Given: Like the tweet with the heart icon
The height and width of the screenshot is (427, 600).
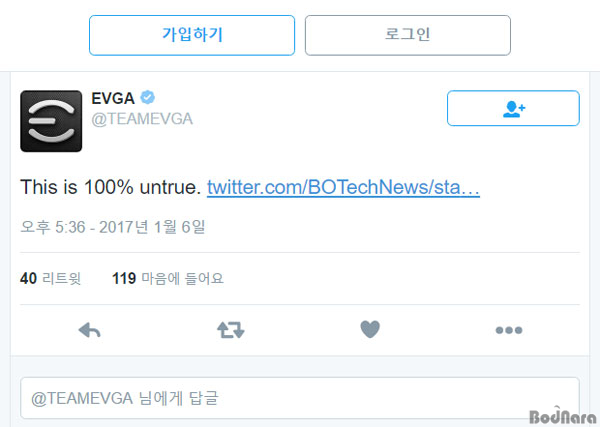Looking at the screenshot, I should click(x=370, y=329).
